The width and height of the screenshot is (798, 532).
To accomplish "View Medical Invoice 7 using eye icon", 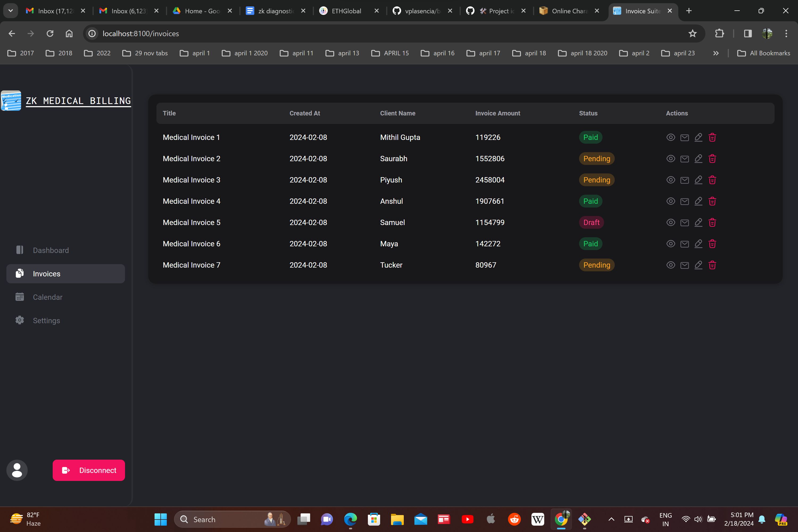I will (670, 265).
